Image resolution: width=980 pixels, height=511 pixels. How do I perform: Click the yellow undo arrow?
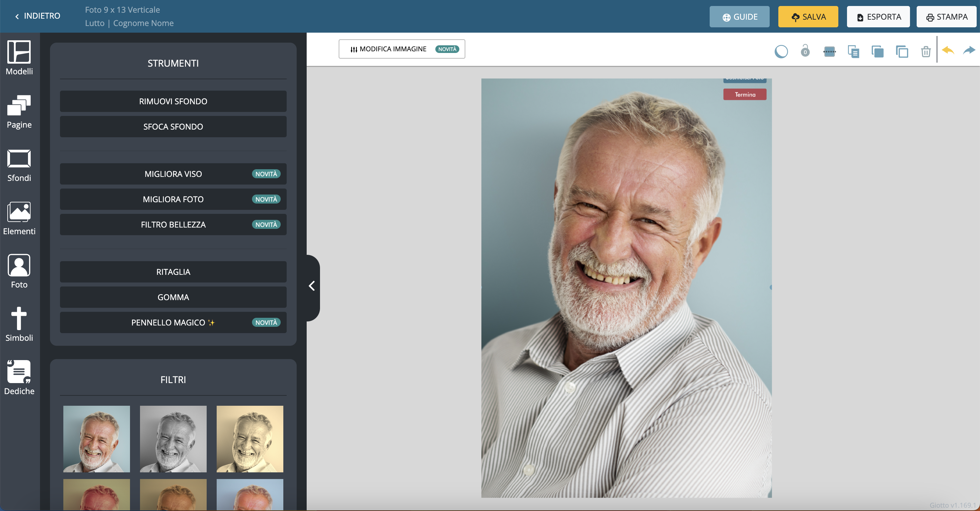(948, 51)
